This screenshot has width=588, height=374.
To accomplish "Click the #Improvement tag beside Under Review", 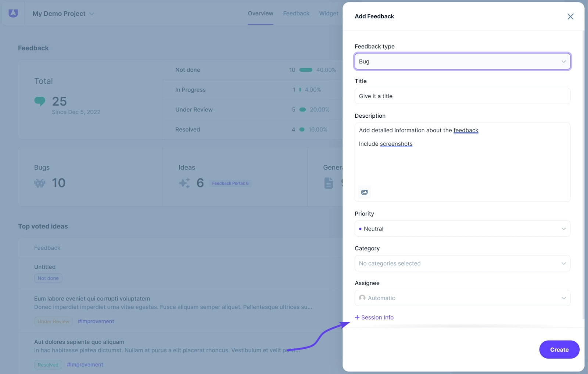I will [96, 321].
